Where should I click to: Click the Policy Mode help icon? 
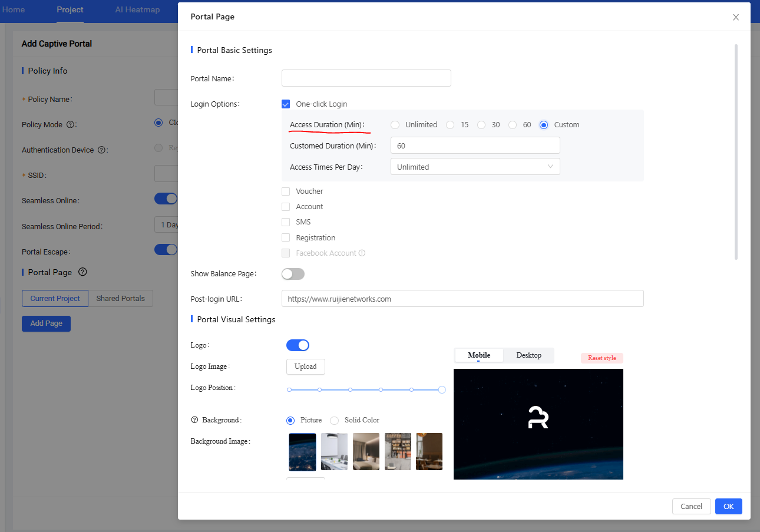tap(70, 125)
